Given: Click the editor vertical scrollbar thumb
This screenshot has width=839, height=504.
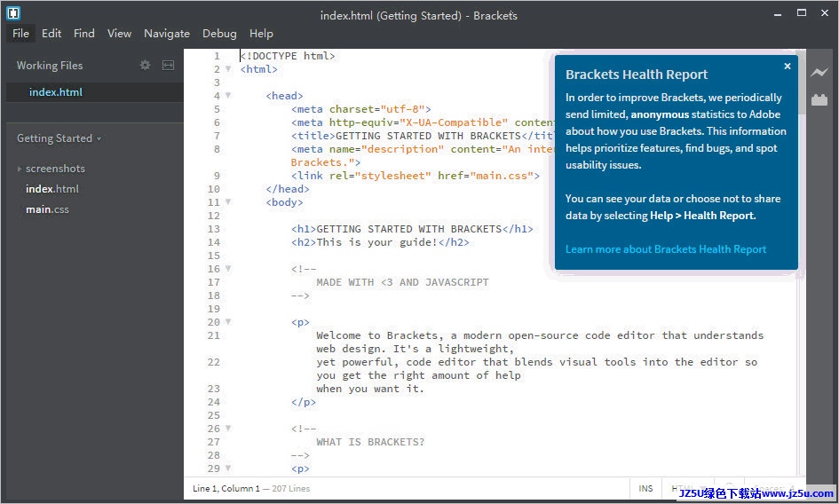Looking at the screenshot, I should (802, 82).
